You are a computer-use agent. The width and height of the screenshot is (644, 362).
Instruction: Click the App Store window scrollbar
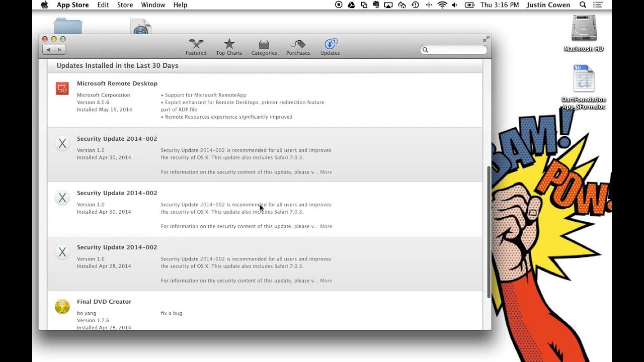click(x=489, y=231)
